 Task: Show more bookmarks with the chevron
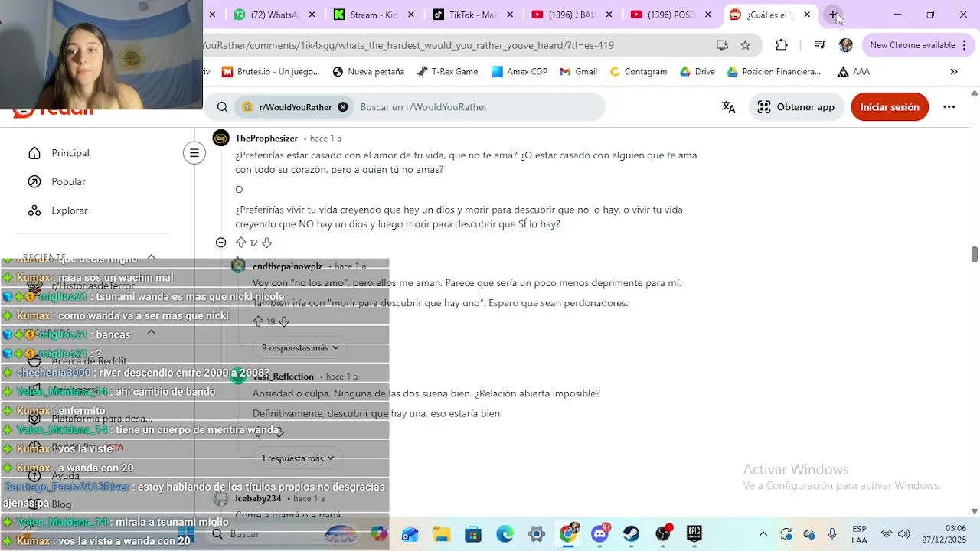pos(953,72)
